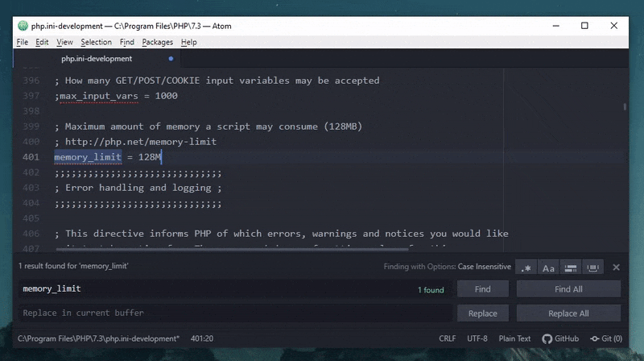Close the Atom window

[x=613, y=26]
